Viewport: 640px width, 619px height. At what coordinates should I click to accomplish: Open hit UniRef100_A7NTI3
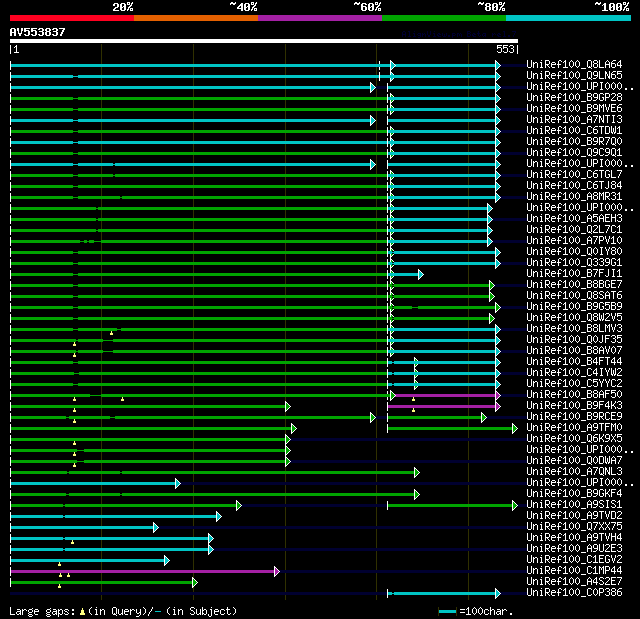(574, 120)
